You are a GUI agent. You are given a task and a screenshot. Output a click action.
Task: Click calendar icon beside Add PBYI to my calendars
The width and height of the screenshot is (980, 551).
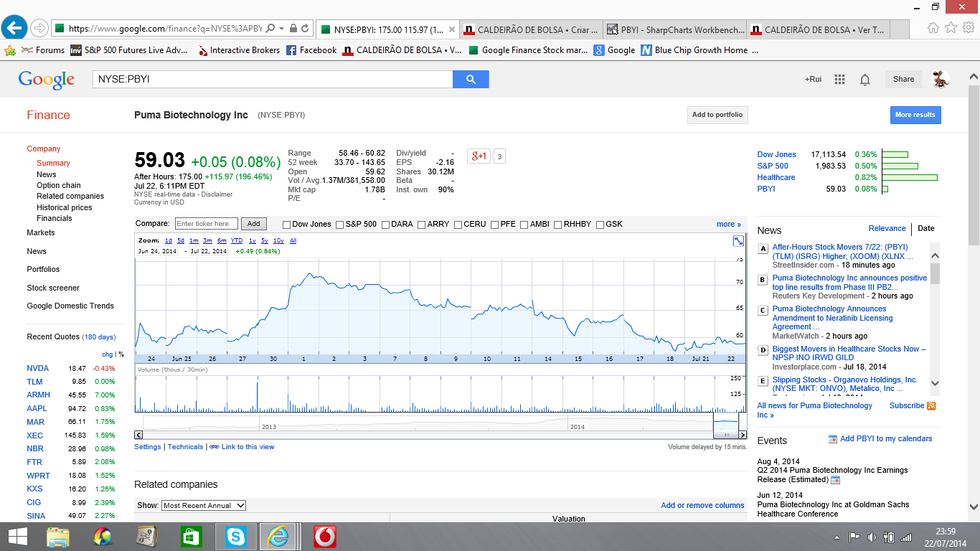tap(832, 439)
